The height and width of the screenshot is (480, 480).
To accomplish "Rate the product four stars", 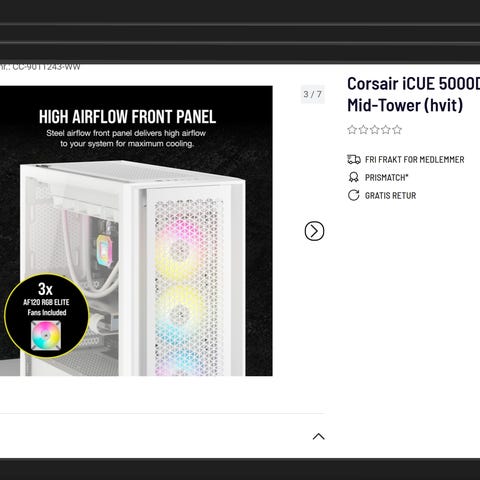I will pyautogui.click(x=386, y=129).
